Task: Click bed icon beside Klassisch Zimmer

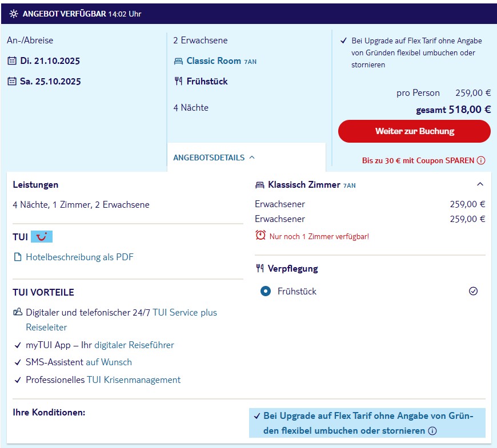Action: click(x=259, y=185)
